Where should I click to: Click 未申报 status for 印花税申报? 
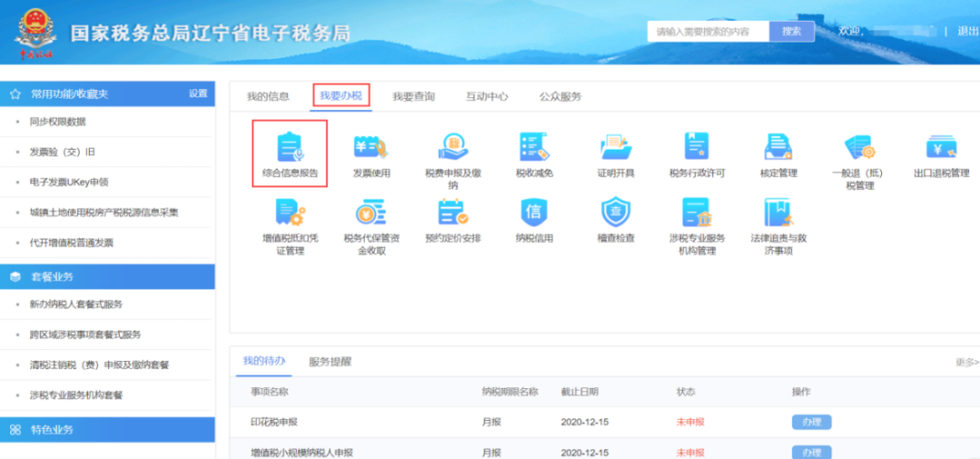tap(690, 422)
